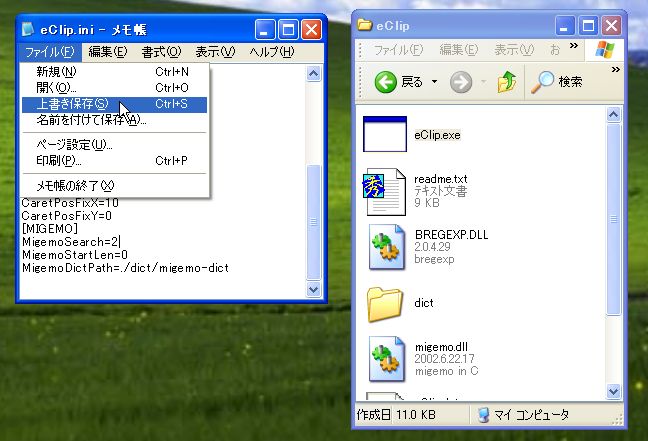Minimize the eClip folder window
This screenshot has width=648, height=441.
tap(564, 26)
